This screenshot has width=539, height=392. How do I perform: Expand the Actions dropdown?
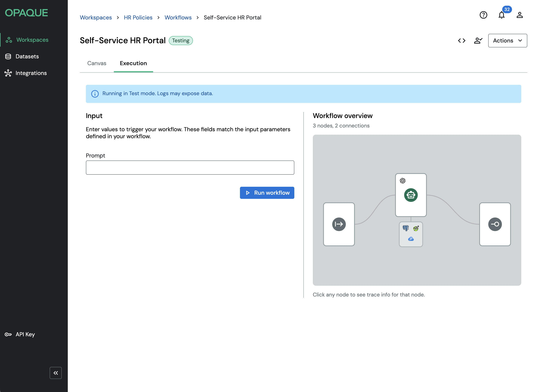click(x=507, y=41)
